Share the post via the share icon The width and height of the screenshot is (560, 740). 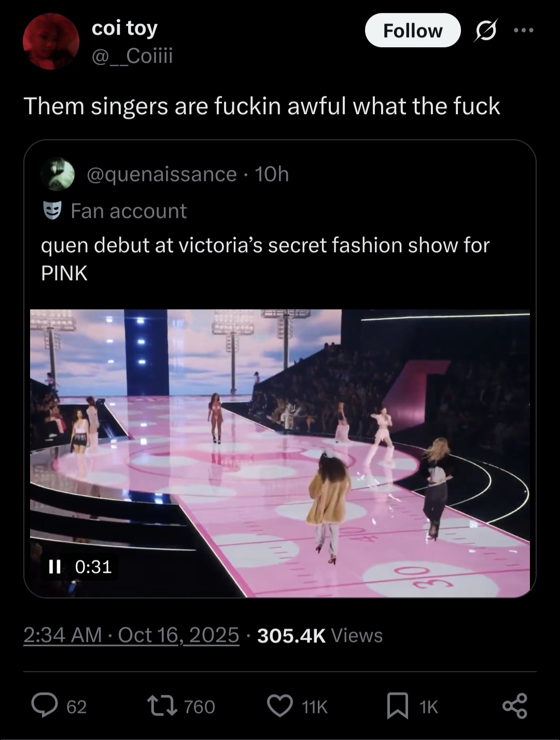tap(515, 706)
